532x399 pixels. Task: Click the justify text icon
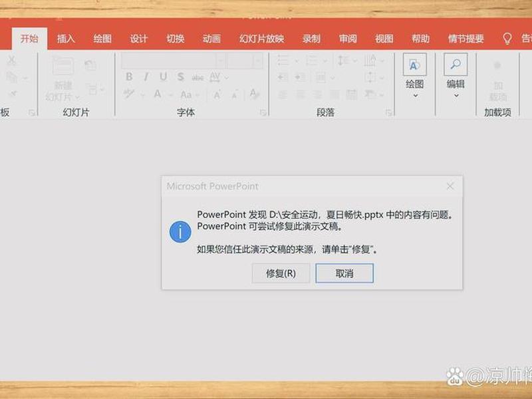point(334,94)
